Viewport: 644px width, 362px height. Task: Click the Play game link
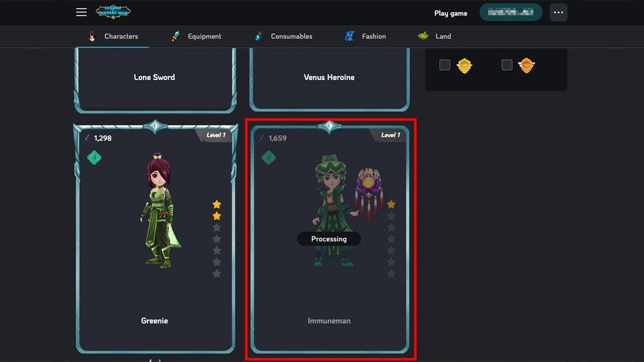tap(451, 13)
